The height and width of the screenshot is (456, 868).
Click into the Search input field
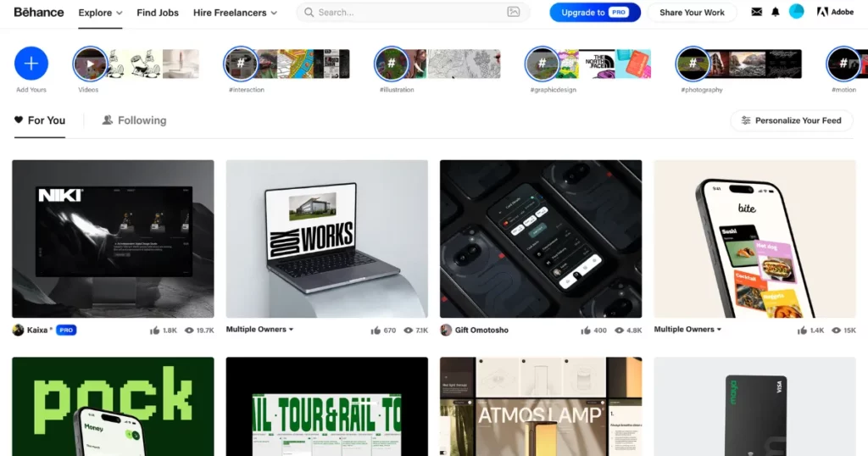click(407, 13)
